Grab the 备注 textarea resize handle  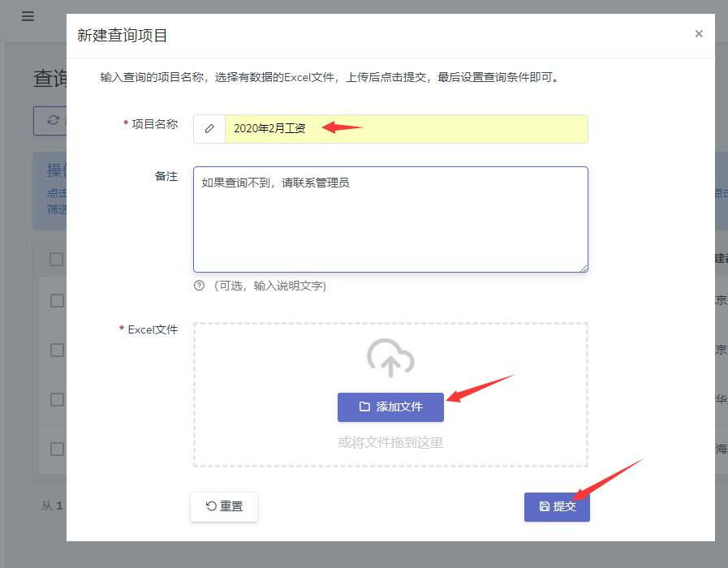[584, 268]
